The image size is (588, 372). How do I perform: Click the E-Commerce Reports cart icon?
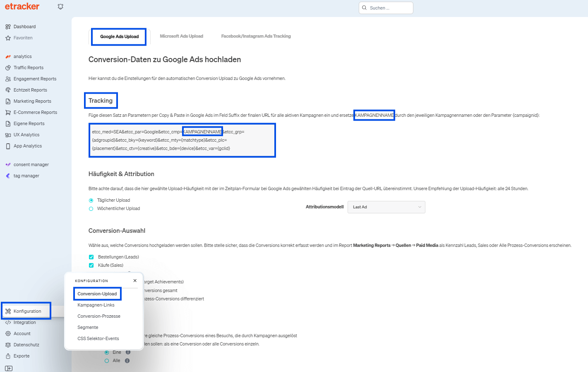[8, 112]
